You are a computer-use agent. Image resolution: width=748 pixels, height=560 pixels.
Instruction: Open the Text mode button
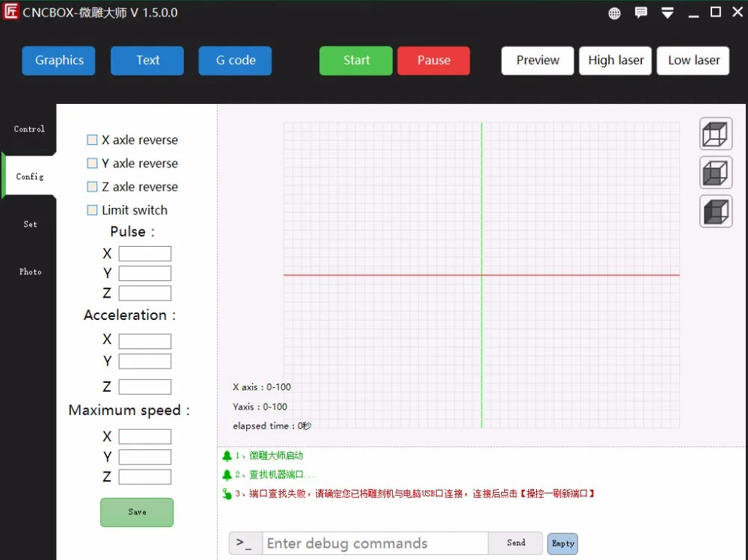(x=147, y=61)
